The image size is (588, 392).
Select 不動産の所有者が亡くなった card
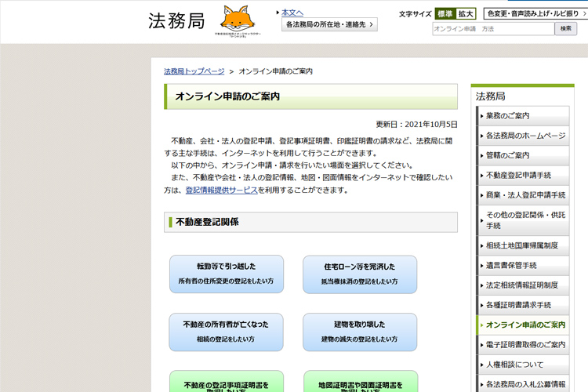pyautogui.click(x=226, y=332)
